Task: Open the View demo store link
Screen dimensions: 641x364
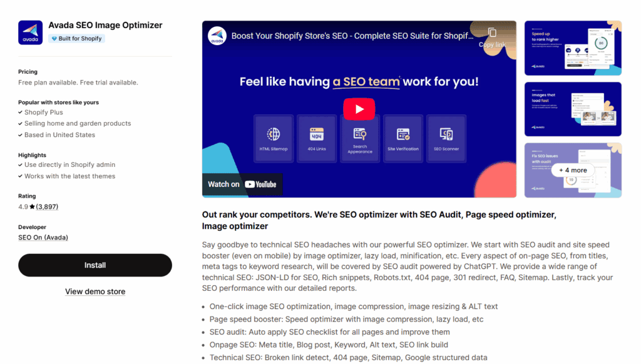Action: coord(95,291)
